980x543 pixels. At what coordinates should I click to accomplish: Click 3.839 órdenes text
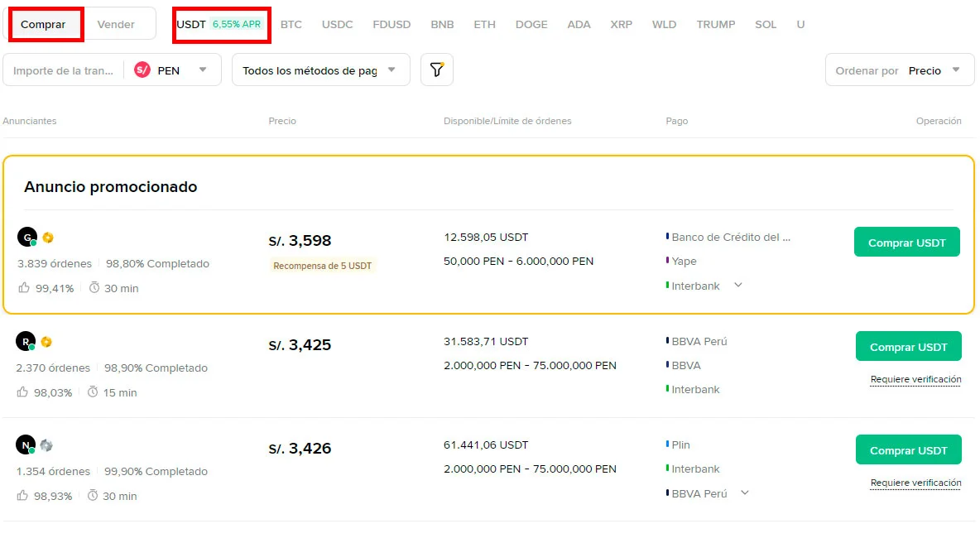coord(55,264)
